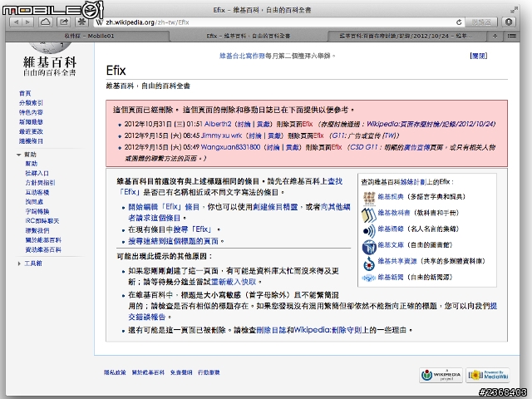This screenshot has width=532, height=399.
Task: Switch to the 2012/10/24 deletion discussion tab
Action: (x=407, y=36)
